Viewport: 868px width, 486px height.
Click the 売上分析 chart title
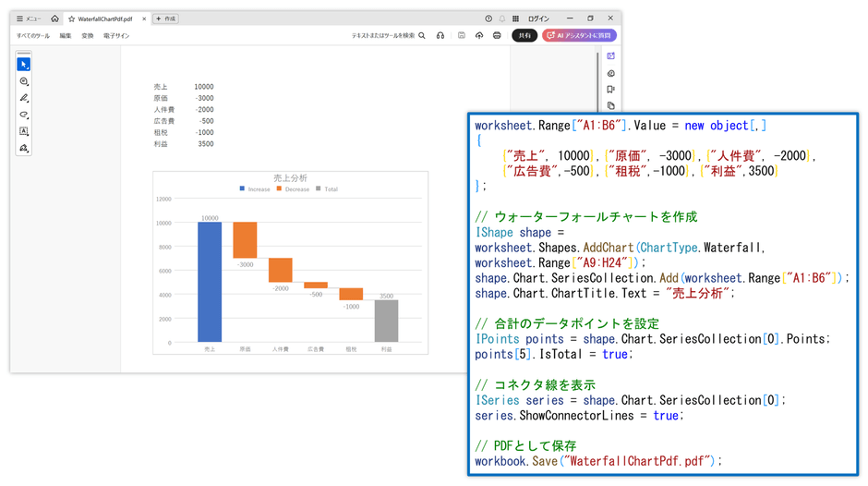(290, 178)
